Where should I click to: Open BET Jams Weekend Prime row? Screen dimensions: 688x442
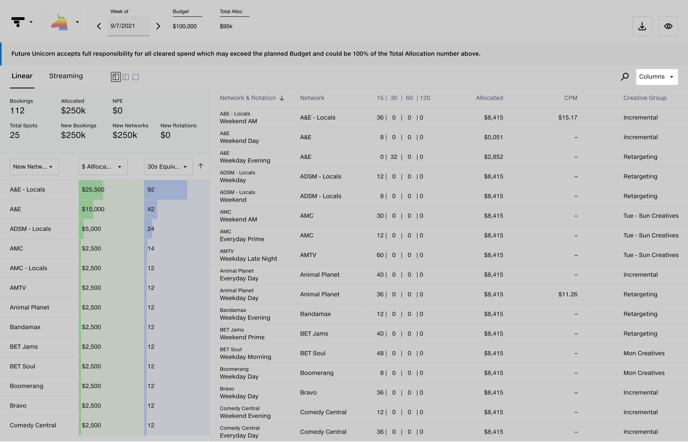[x=449, y=334]
